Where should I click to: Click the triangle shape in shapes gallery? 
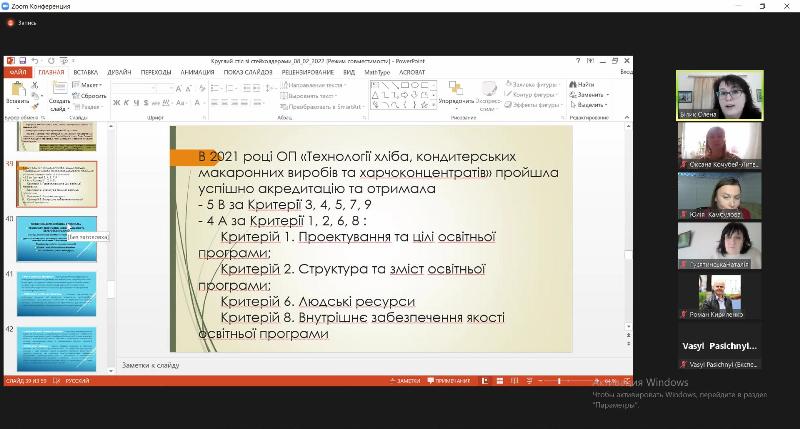point(375,95)
